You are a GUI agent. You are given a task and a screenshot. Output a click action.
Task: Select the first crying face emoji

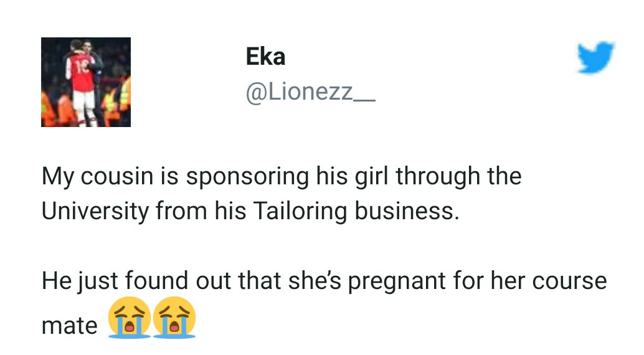click(x=130, y=317)
